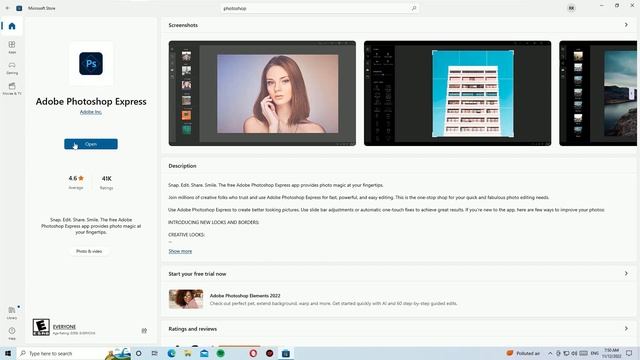The width and height of the screenshot is (640, 360).
Task: Click the back arrow in the title bar
Action: (7, 8)
